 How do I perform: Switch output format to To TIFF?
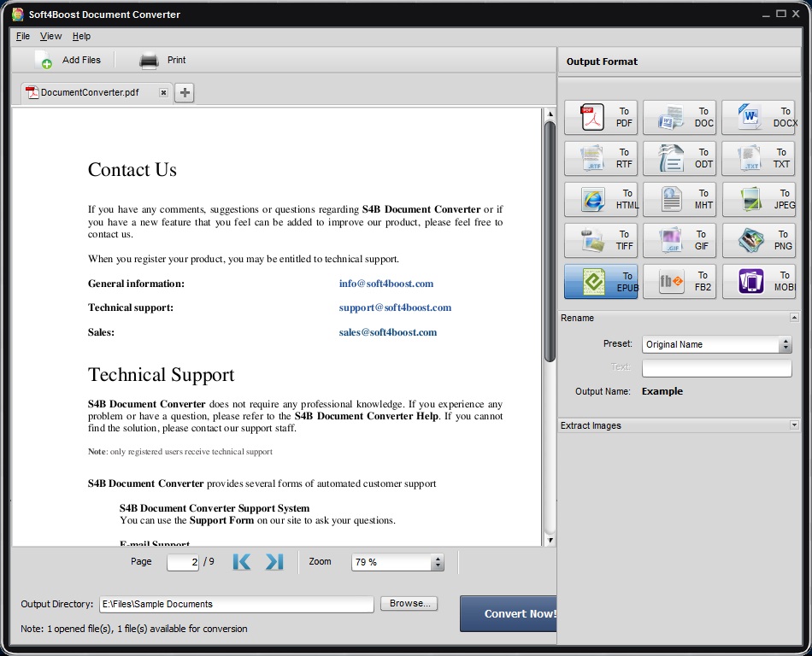click(600, 240)
